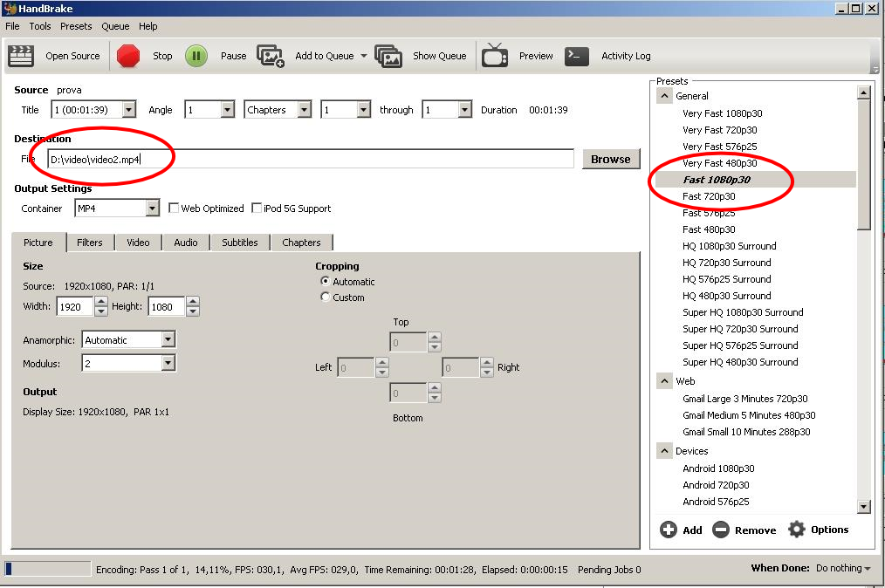Select Android 576p25 preset
Viewport: 885px width, 588px height.
716,502
